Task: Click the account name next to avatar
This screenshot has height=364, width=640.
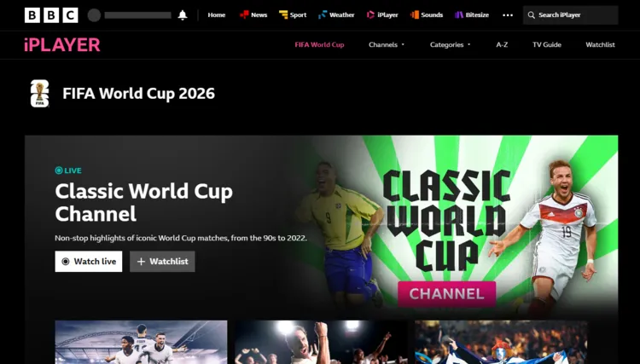Action: [x=137, y=15]
